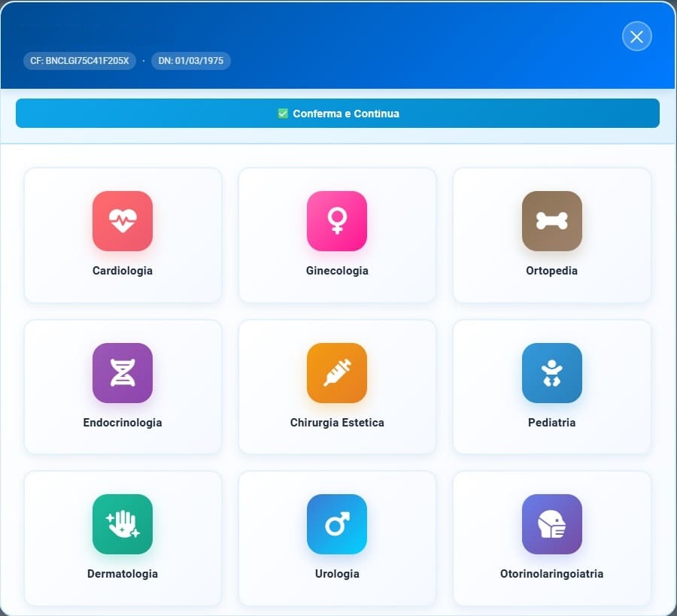Click the Dermatologia hand icon

123,524
